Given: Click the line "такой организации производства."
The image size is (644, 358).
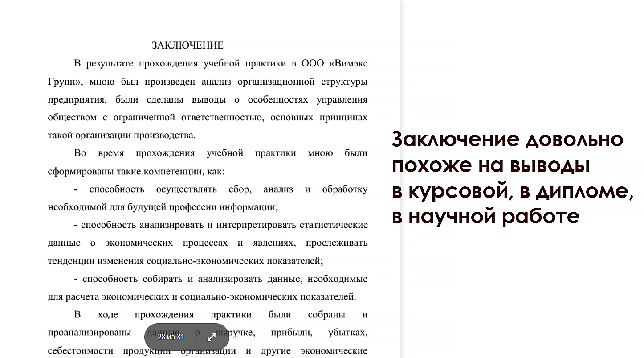Looking at the screenshot, I should click(122, 136).
